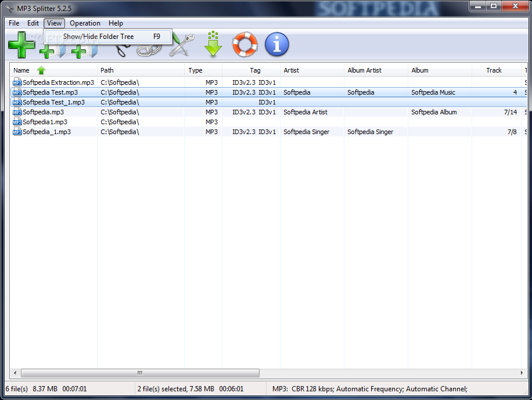Click the path cell of Softpedia1.mp3
Screen dimensions: 532x400
click(x=120, y=122)
